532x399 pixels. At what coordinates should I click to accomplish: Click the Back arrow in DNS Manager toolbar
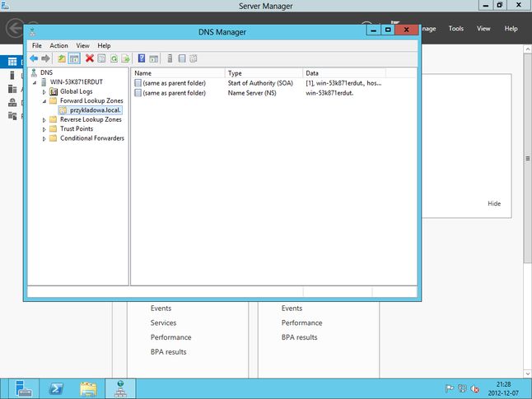click(x=34, y=58)
